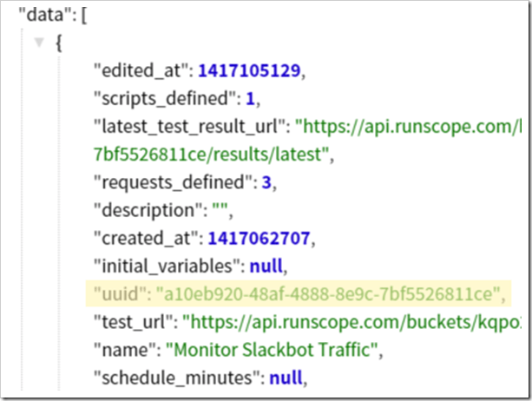Screen dimensions: 532x401
Task: Collapse the data array object triangle
Action: coord(39,43)
